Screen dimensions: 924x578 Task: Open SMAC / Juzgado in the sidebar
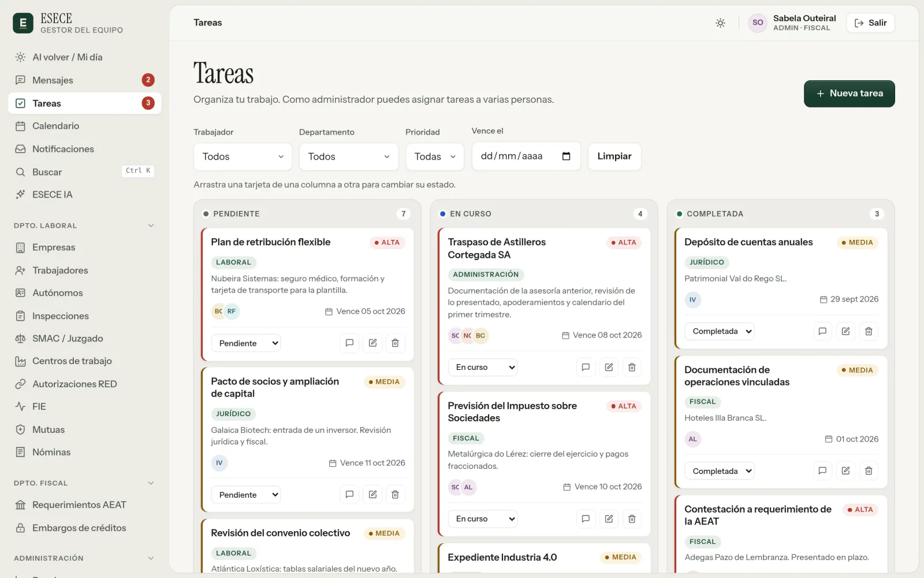pos(84,338)
